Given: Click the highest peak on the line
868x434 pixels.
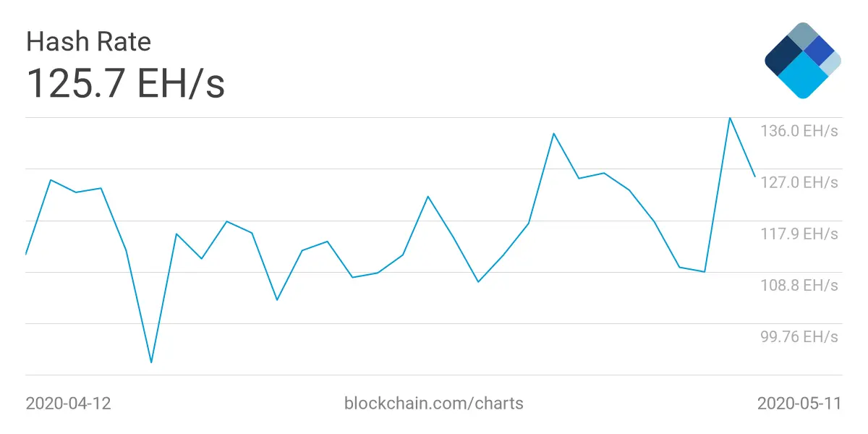Looking at the screenshot, I should pos(729,117).
